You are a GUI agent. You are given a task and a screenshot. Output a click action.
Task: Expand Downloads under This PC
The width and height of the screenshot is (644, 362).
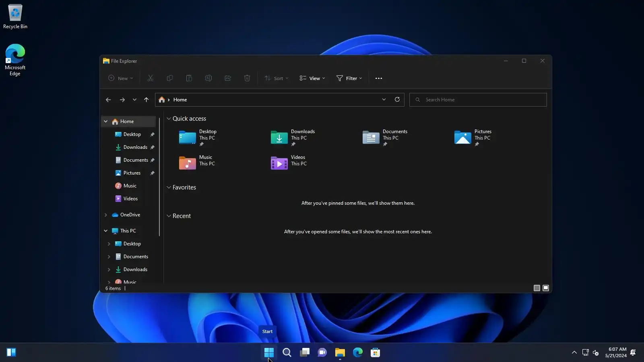(109, 269)
